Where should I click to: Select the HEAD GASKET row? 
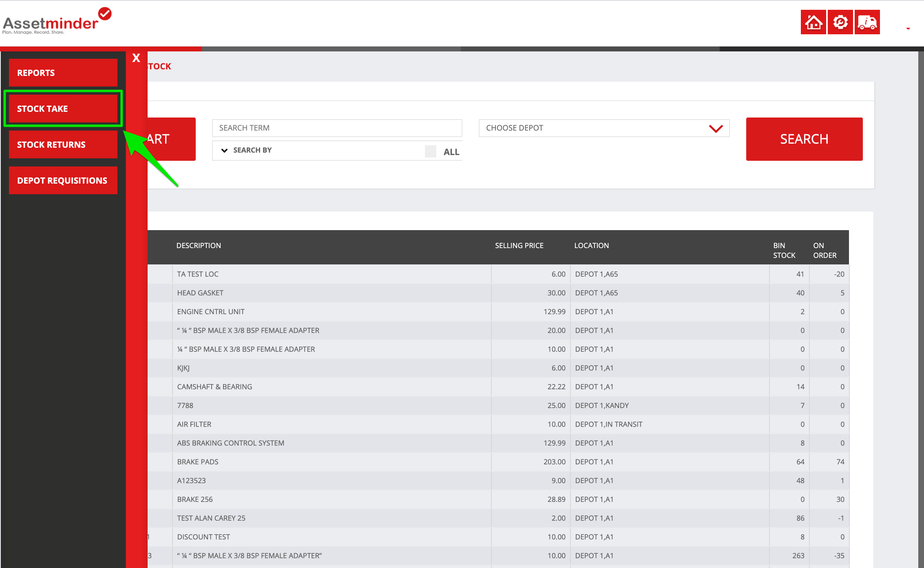point(498,293)
